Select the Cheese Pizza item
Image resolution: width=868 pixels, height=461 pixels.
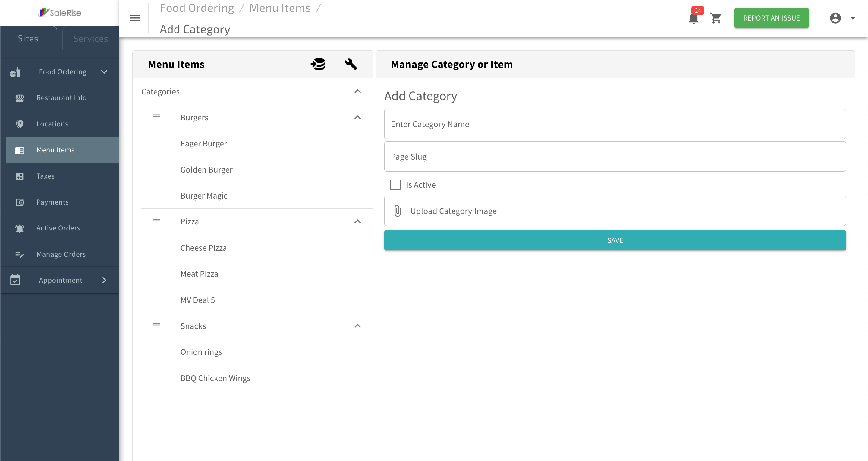coord(203,248)
